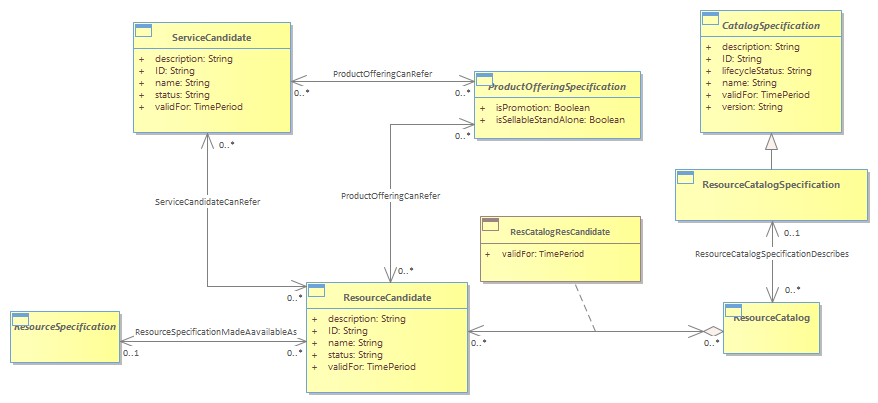878x403 pixels.
Task: Select the generalization triangle below CatalogSpecification
Action: pos(772,142)
